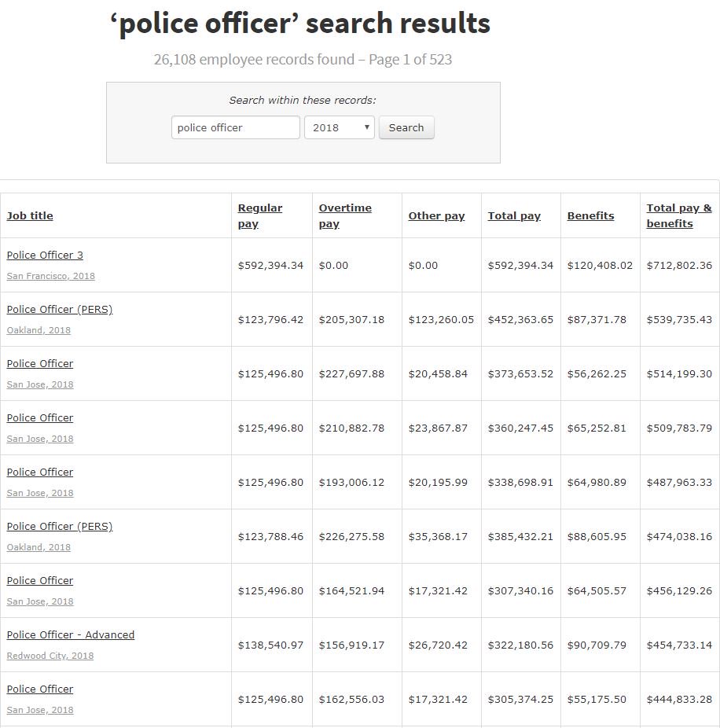Sort by Total pay & benefits column

[678, 215]
